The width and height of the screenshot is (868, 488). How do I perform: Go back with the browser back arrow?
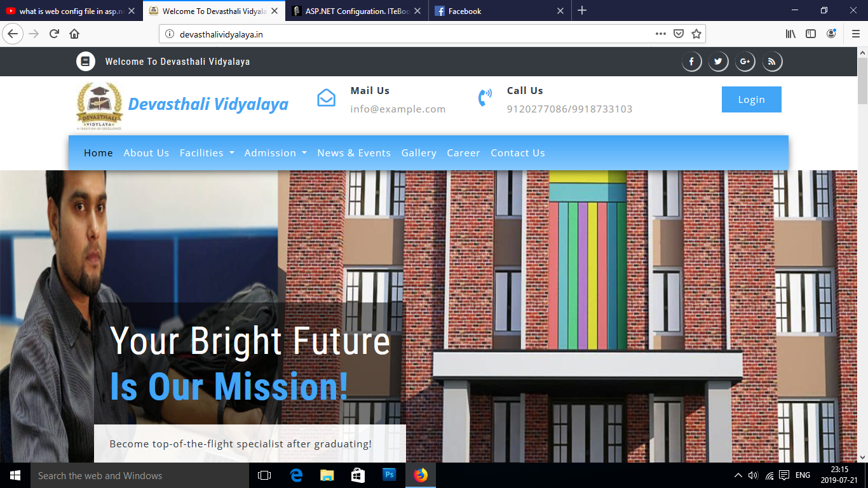click(13, 34)
